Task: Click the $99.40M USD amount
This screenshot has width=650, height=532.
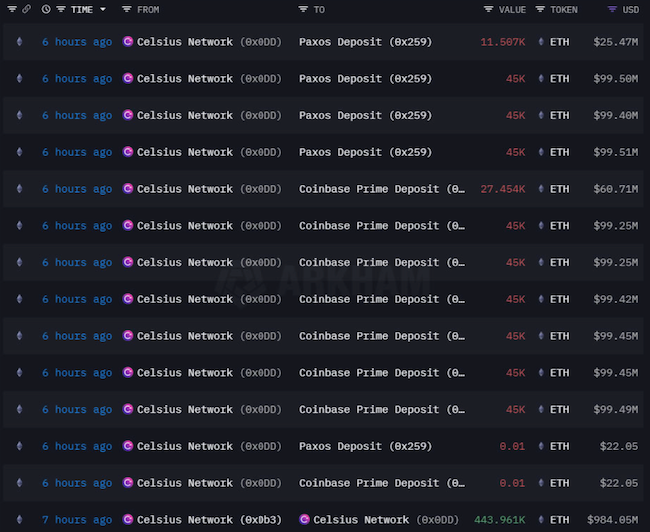Action: coord(616,116)
